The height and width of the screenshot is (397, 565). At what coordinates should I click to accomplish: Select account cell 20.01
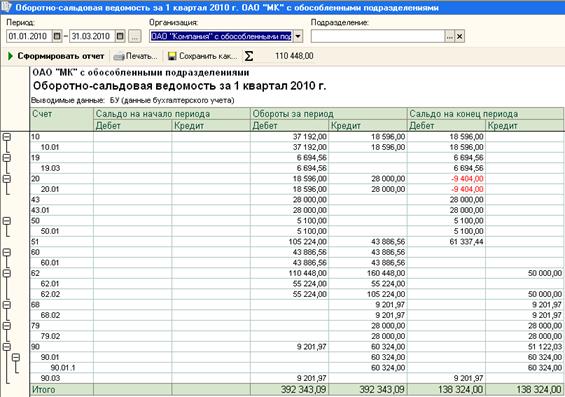pyautogui.click(x=62, y=189)
